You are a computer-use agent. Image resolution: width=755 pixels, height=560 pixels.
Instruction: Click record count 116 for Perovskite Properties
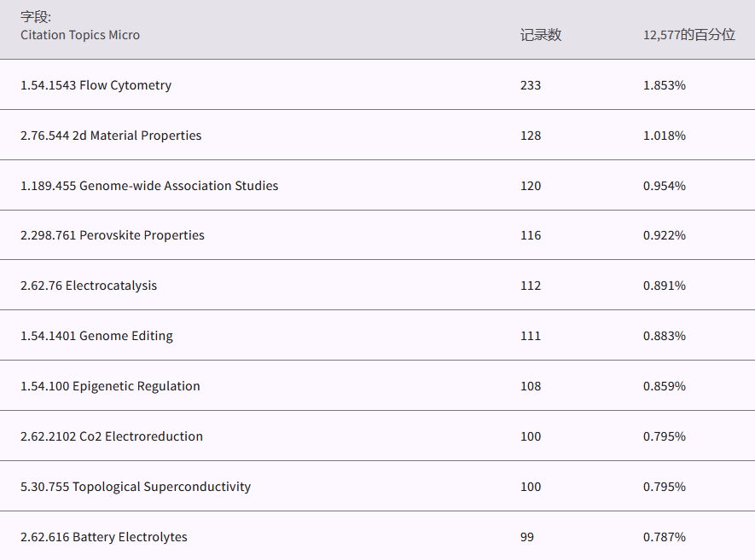tap(531, 235)
